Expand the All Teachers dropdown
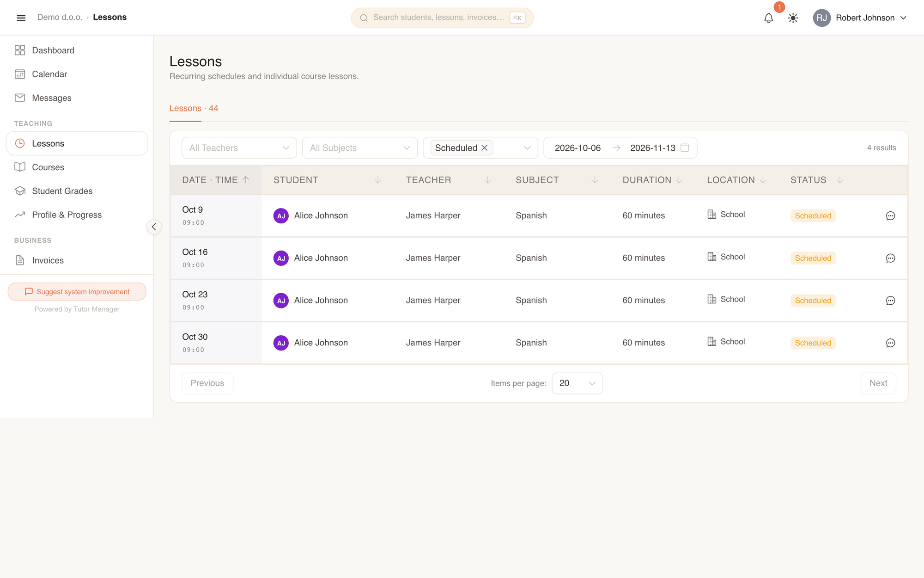 coord(239,148)
